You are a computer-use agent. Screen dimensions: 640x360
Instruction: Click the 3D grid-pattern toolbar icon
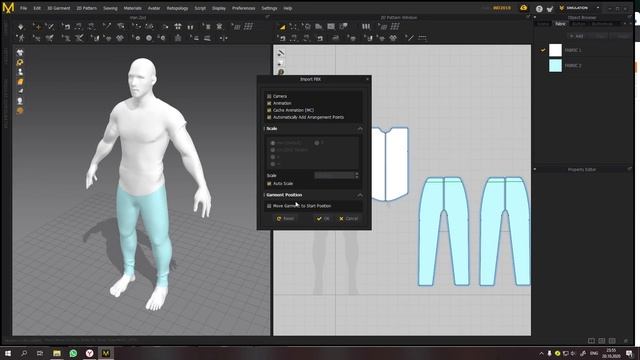(248, 27)
